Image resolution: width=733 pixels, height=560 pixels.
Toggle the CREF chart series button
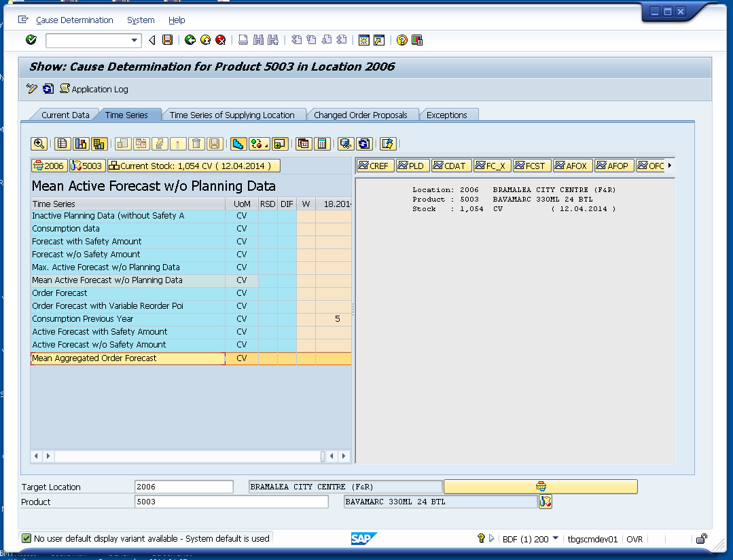tap(375, 166)
